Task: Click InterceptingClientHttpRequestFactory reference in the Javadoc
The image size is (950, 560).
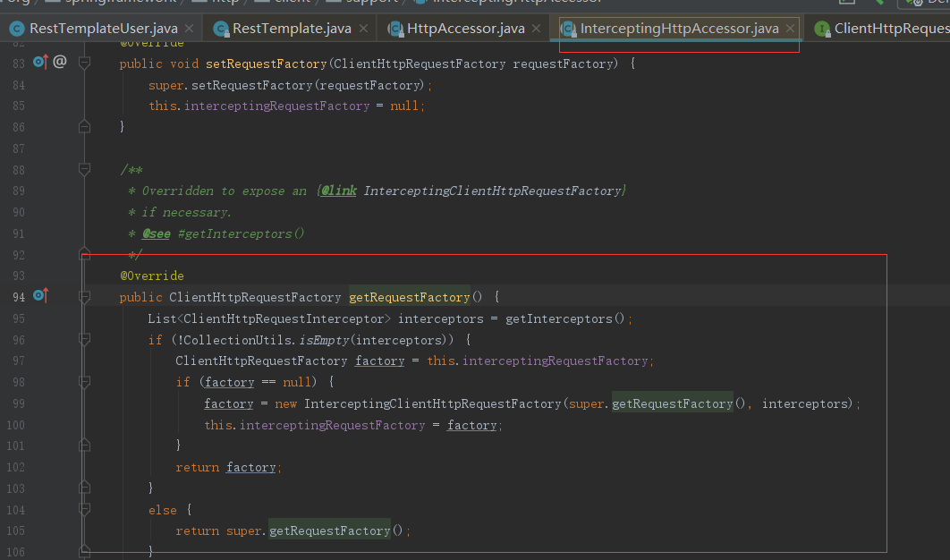Action: point(492,191)
